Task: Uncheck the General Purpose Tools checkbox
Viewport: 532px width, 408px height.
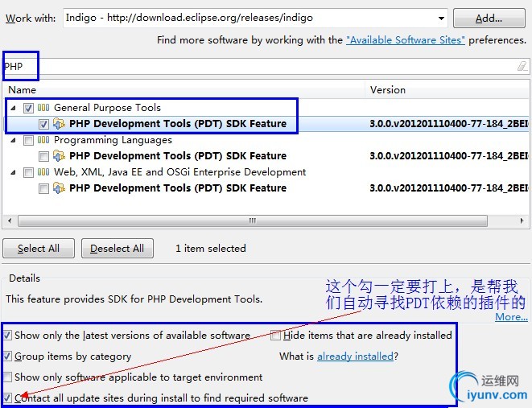Action: (x=28, y=108)
